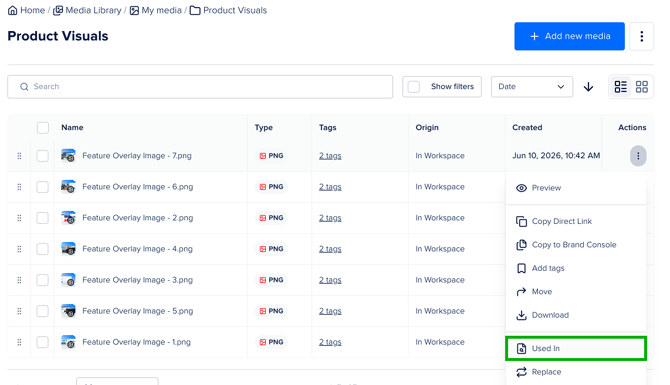This screenshot has height=385, width=670.
Task: Open the Date sort dropdown
Action: click(532, 87)
